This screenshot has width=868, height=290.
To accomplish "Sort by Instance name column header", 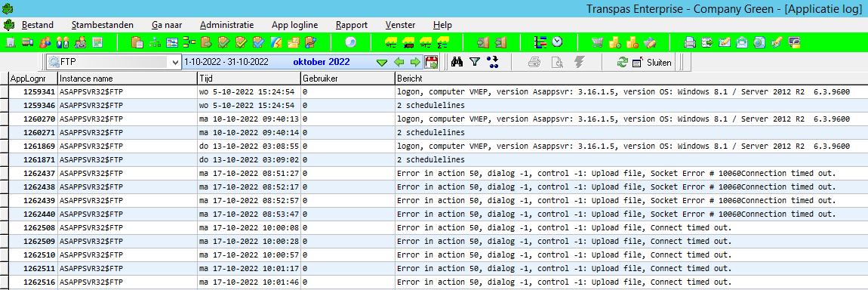I will point(128,79).
